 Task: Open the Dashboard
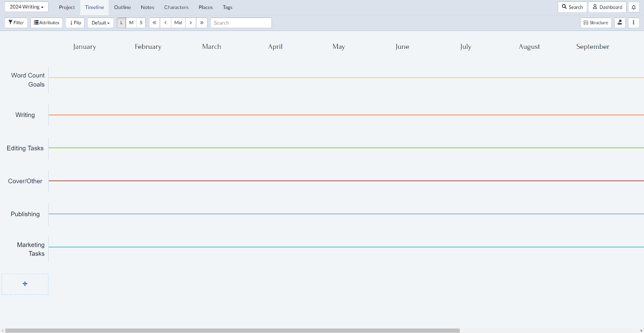607,7
